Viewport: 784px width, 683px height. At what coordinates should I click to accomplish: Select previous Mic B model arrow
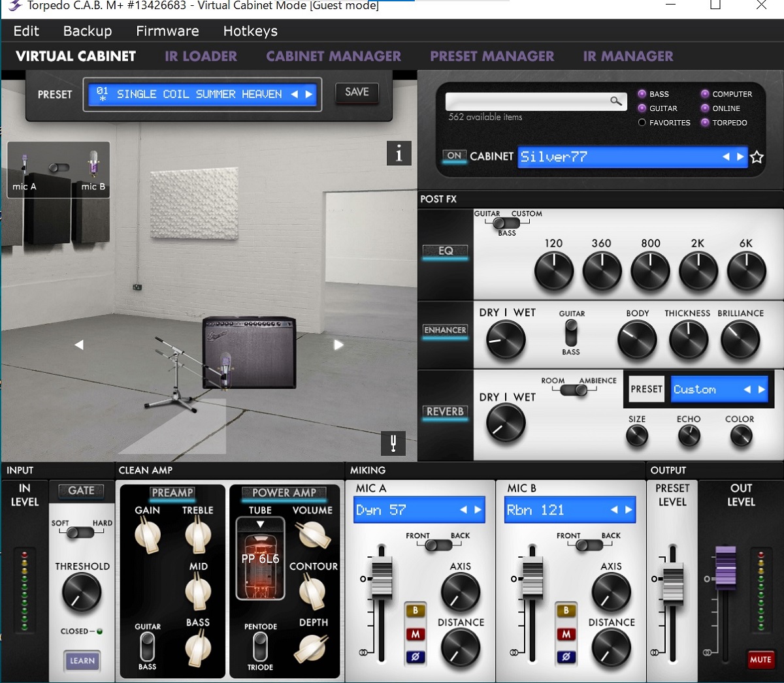(614, 510)
